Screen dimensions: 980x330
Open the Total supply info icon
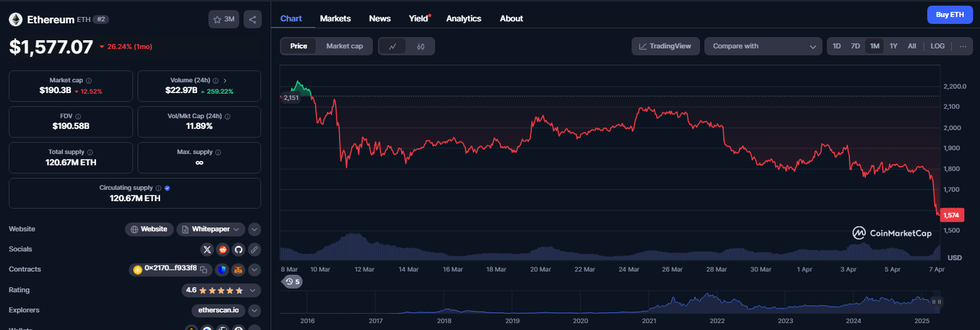click(x=90, y=152)
